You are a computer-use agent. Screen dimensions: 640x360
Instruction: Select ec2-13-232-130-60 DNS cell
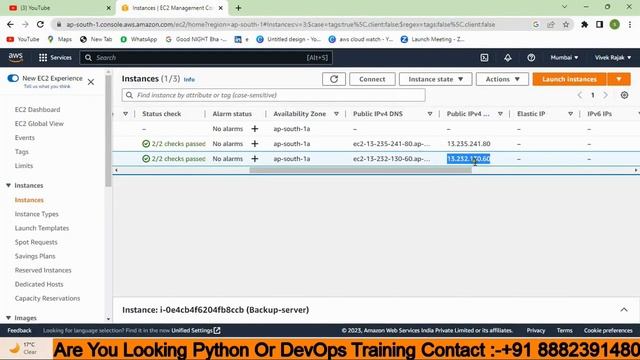pyautogui.click(x=391, y=159)
